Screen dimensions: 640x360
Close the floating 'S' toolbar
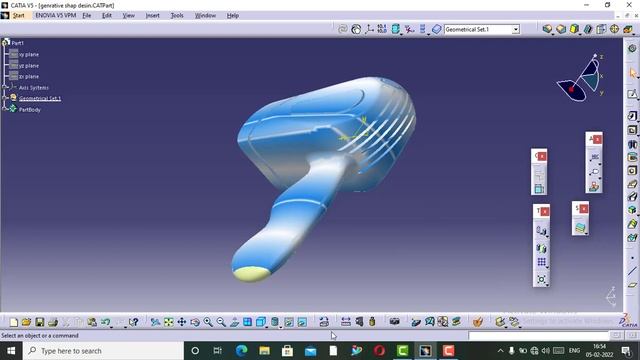tap(584, 209)
